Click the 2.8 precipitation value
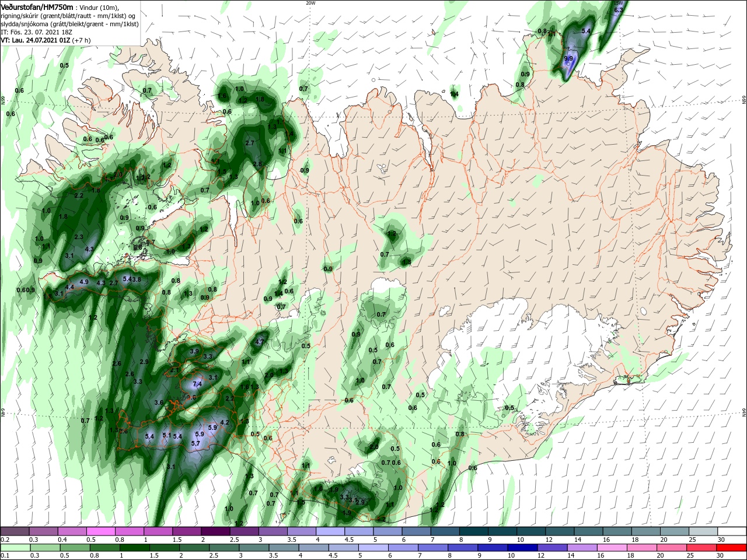The height and width of the screenshot is (560, 747). click(258, 164)
